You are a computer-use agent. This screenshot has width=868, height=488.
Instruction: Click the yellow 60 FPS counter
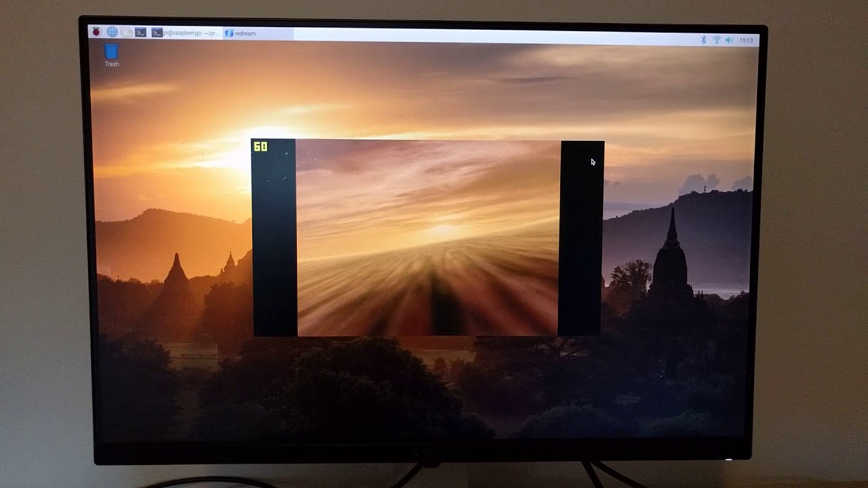coord(260,146)
